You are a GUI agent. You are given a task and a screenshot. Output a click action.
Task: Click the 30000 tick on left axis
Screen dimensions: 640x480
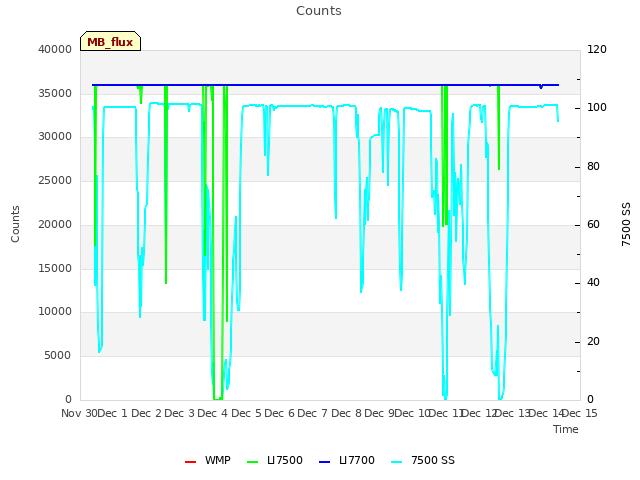pyautogui.click(x=55, y=137)
